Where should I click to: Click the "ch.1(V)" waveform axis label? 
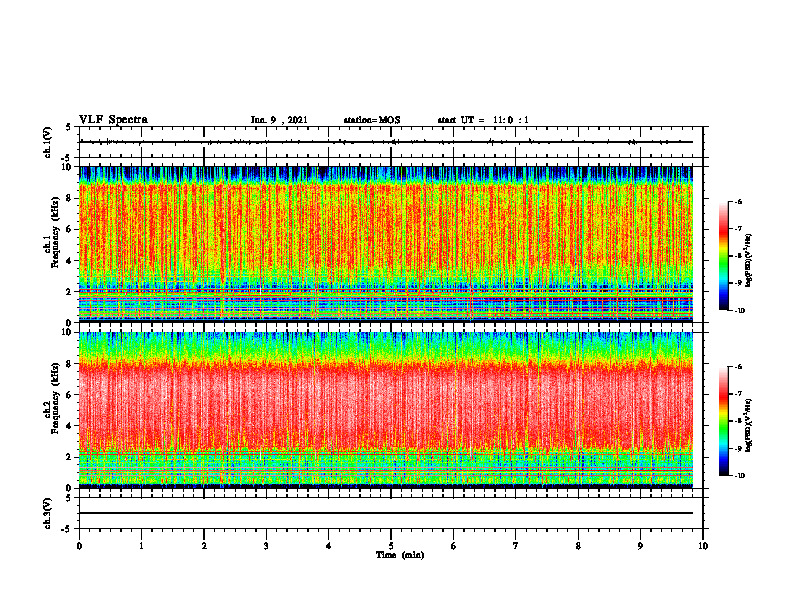(x=47, y=142)
